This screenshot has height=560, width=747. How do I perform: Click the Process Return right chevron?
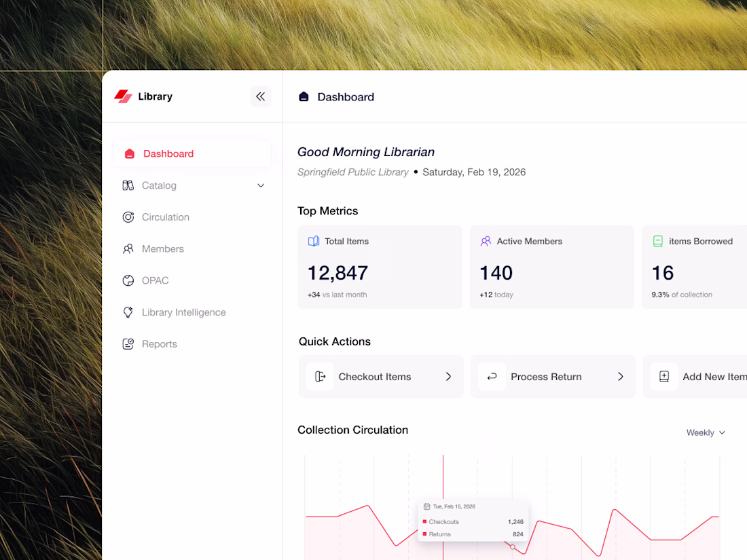[620, 377]
